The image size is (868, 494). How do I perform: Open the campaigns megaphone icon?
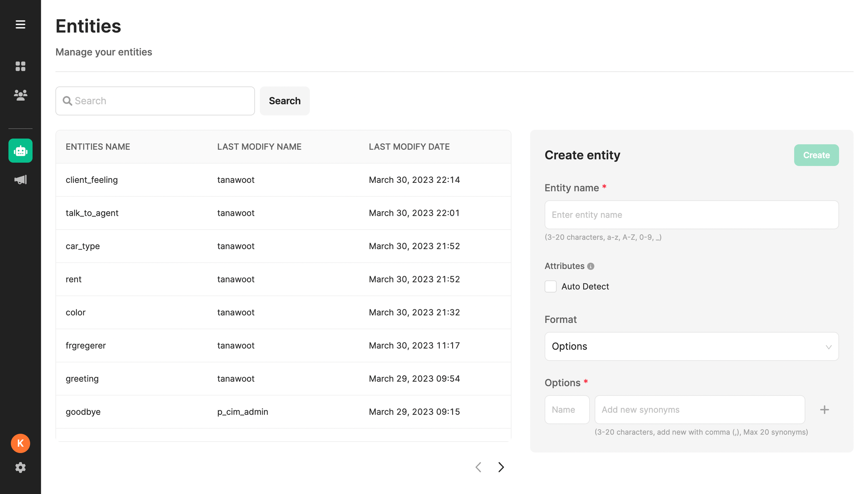(x=20, y=180)
